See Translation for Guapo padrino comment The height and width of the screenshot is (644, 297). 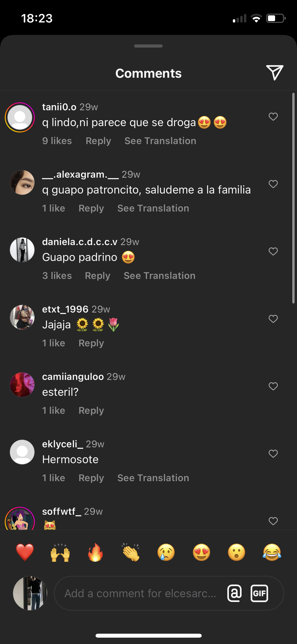(159, 276)
